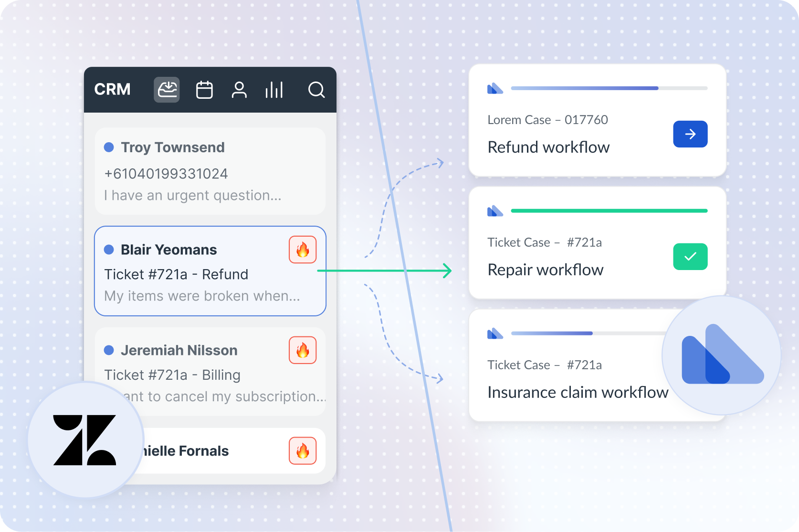Click the 'Refund workflow' title
799x532 pixels.
coord(548,147)
